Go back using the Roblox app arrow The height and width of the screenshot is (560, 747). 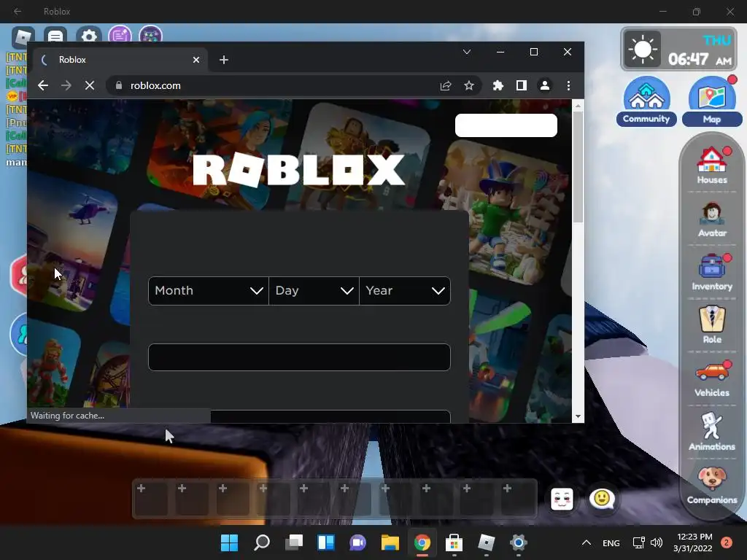pos(18,11)
